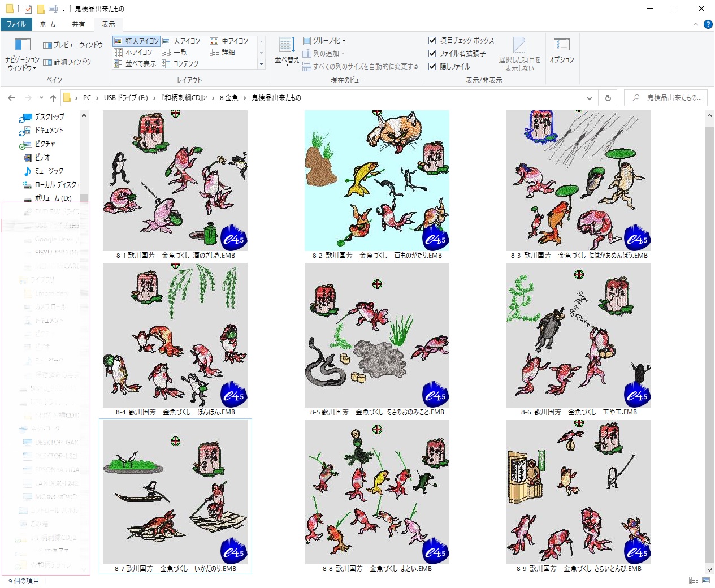Select thumbnail of 8-1 酒のざしき.EMB

click(175, 180)
